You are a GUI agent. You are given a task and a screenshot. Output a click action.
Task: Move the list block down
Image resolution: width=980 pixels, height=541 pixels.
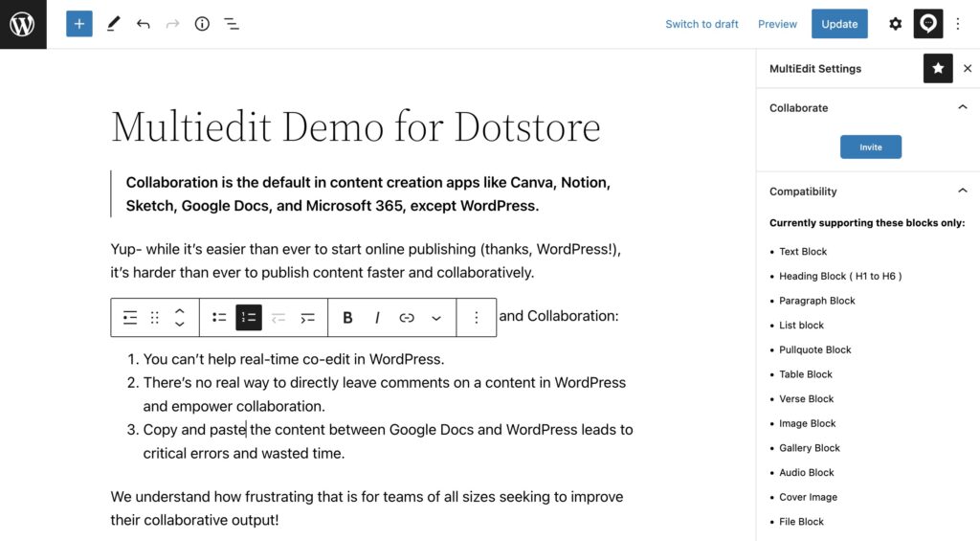point(179,324)
